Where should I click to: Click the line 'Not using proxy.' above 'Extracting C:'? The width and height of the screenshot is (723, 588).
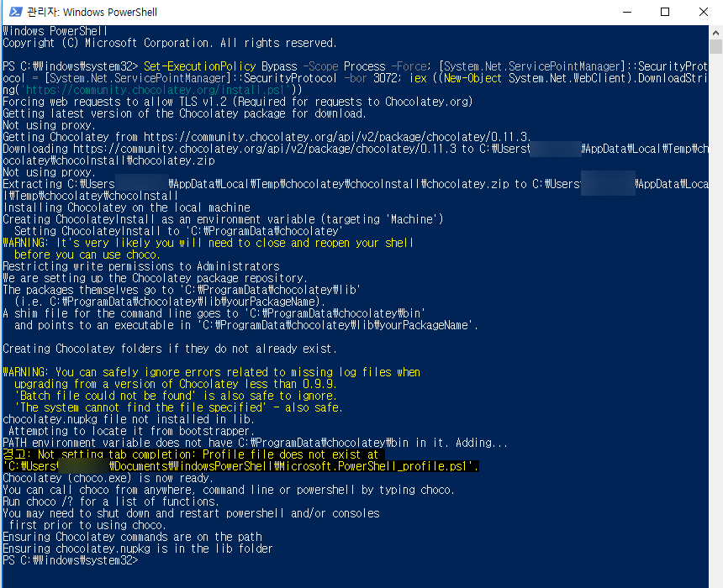pyautogui.click(x=50, y=172)
